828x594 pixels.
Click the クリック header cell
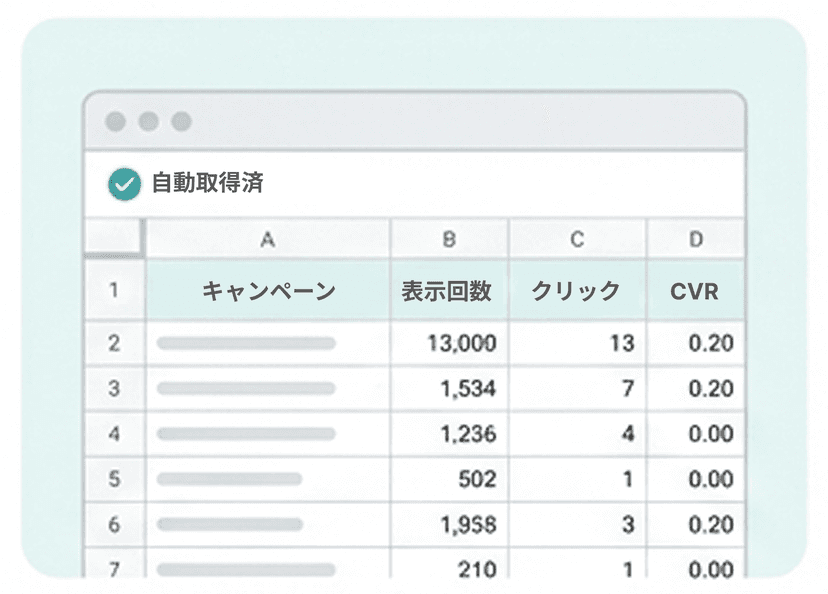click(577, 291)
